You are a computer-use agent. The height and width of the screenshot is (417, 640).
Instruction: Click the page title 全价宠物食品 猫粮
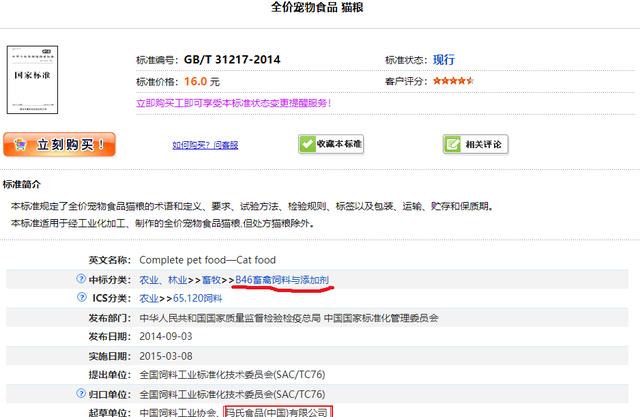[317, 7]
